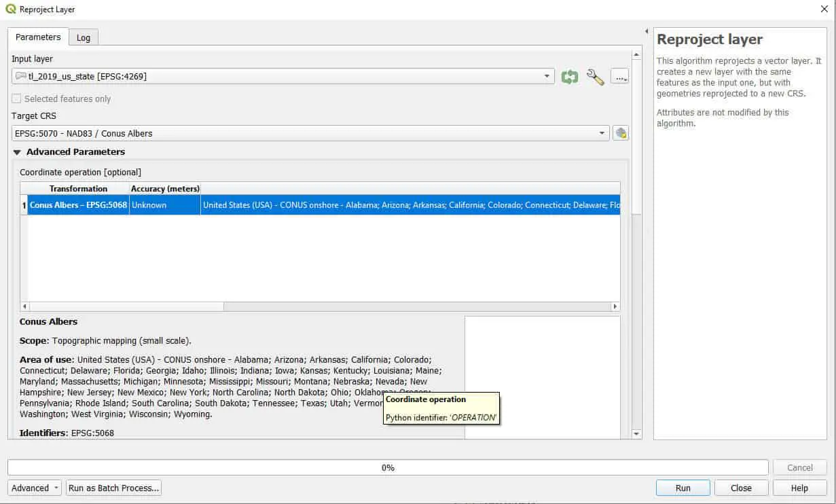The image size is (836, 504).
Task: Open the Target CRS dropdown
Action: tap(602, 132)
